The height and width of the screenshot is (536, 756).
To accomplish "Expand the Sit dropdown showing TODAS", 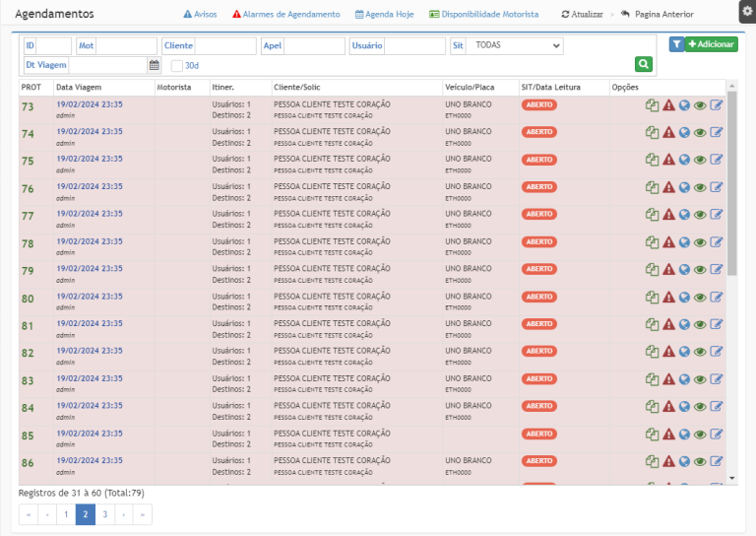I will (x=514, y=45).
